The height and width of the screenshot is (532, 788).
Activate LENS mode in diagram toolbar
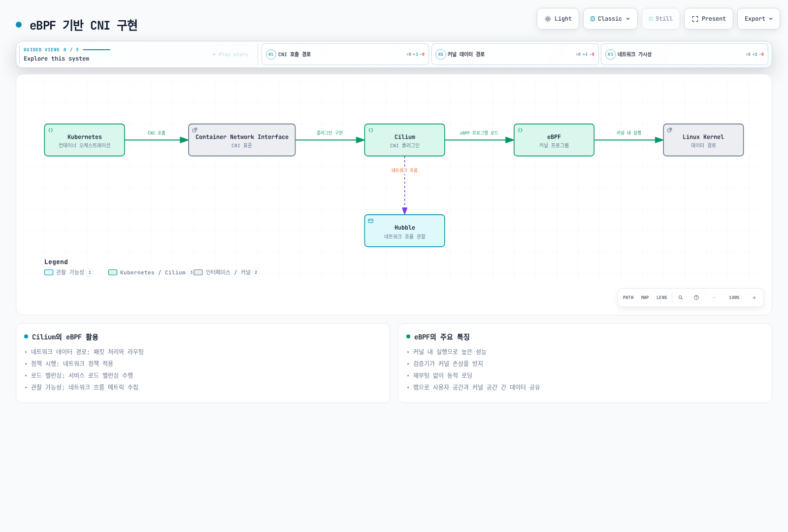(662, 298)
